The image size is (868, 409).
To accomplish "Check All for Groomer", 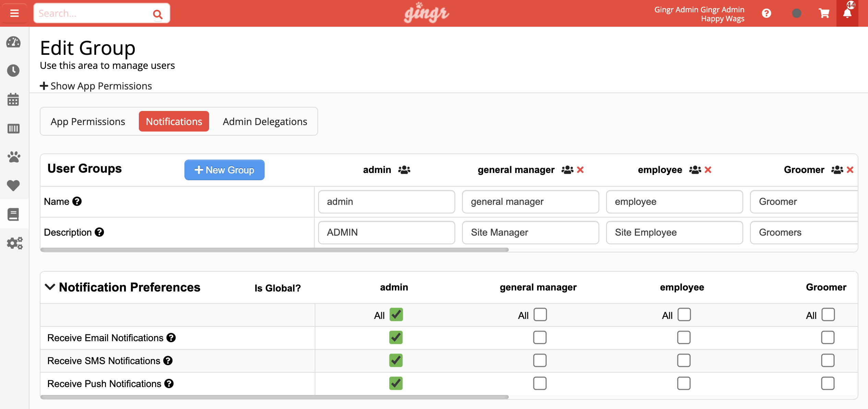I will (828, 315).
